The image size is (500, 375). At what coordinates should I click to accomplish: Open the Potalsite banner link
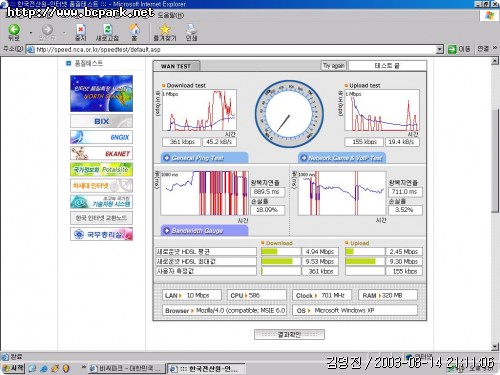point(101,169)
